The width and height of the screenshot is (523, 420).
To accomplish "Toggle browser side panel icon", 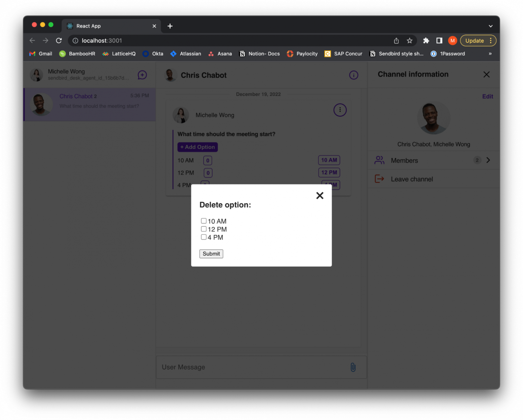I will point(439,41).
